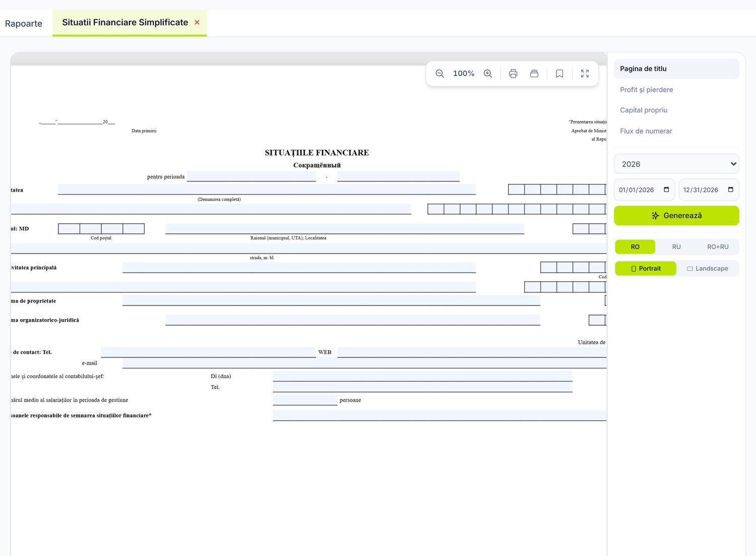Select RU language option
This screenshot has width=756, height=556.
pyautogui.click(x=676, y=246)
